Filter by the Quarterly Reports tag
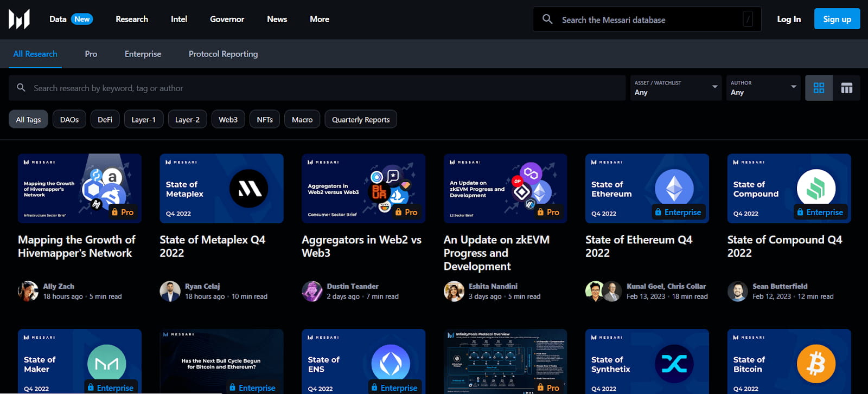 click(361, 119)
